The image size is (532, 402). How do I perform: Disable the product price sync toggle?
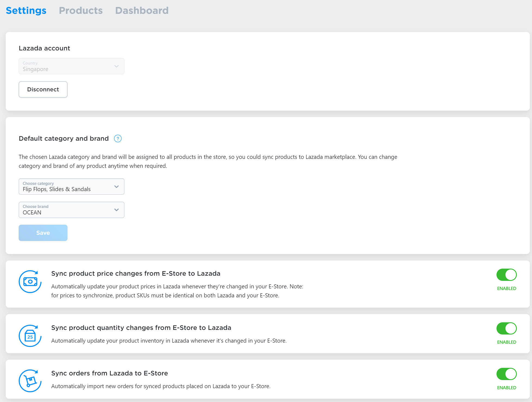click(507, 275)
